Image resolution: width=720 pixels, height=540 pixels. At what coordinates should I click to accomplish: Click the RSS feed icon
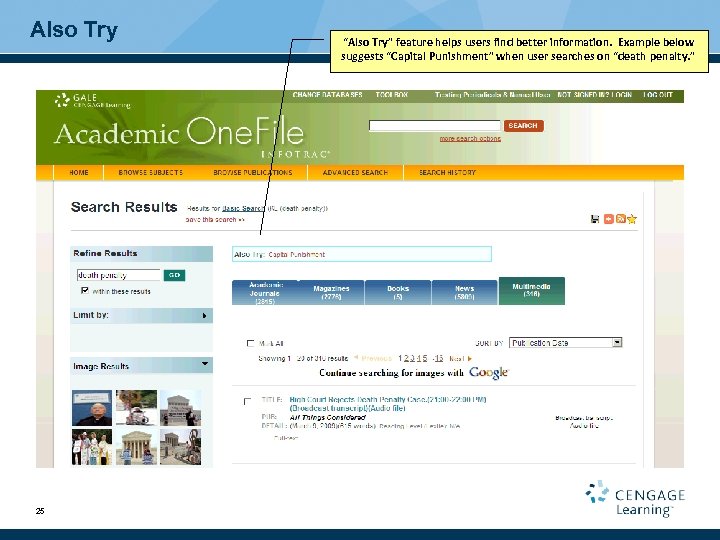620,219
